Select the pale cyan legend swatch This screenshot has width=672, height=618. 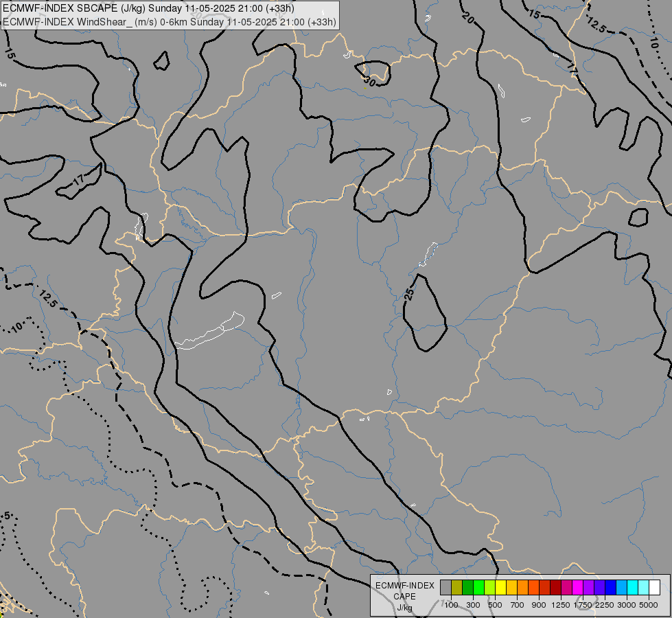coord(643,587)
